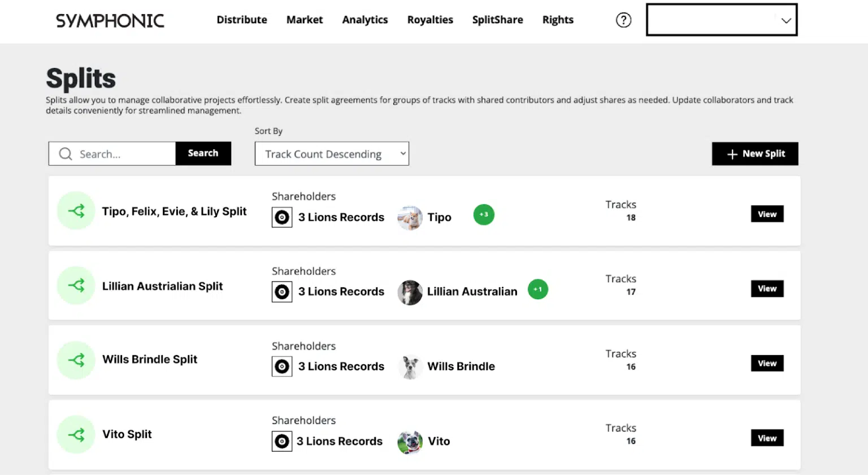The image size is (868, 475).
Task: Click the black Search button
Action: tap(203, 153)
